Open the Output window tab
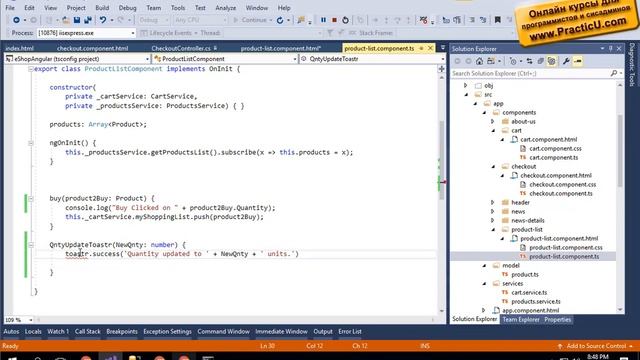Screen dimensions: 640x360 click(x=323, y=331)
